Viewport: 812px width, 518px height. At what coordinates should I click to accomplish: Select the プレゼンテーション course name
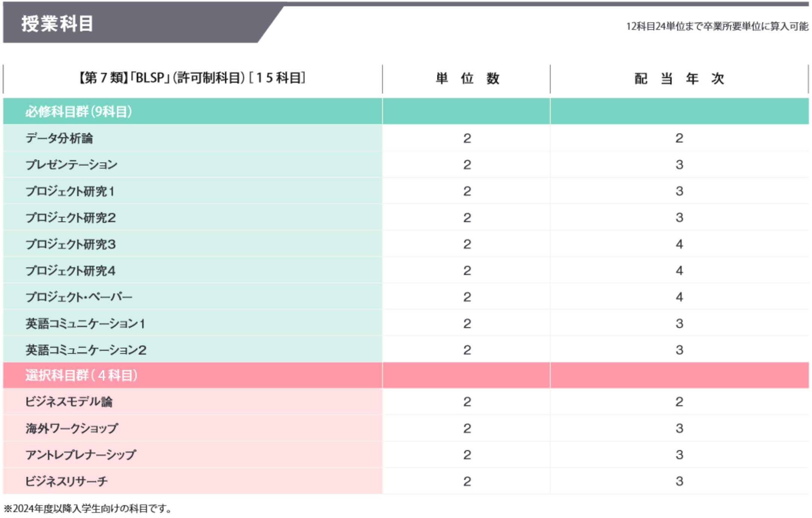72,165
